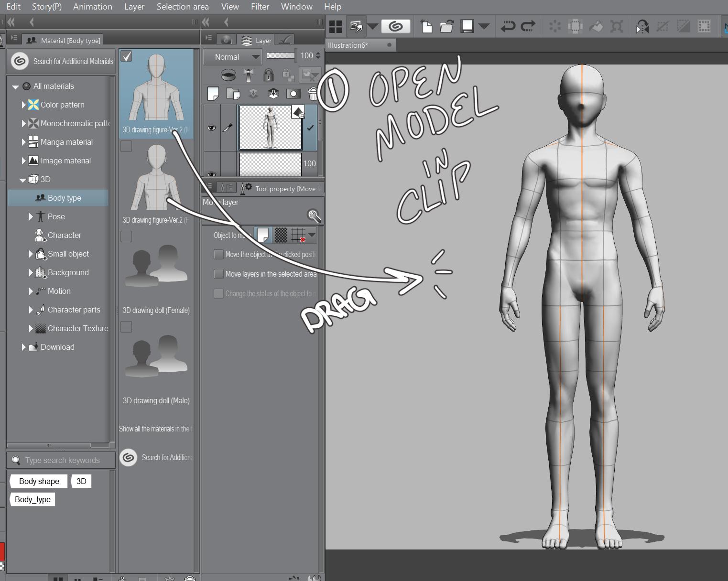Open the Open file icon
The image size is (728, 581).
[x=446, y=26]
